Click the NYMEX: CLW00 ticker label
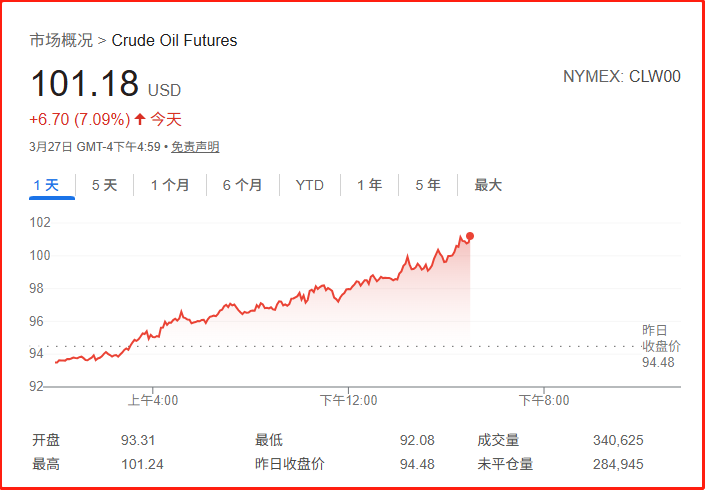The height and width of the screenshot is (491, 706). [622, 76]
